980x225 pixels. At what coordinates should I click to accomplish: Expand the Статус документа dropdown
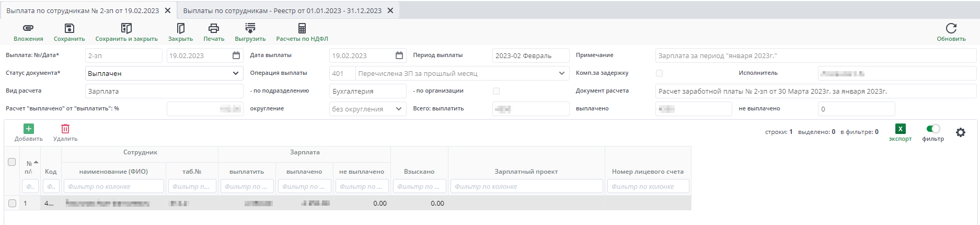click(x=236, y=73)
